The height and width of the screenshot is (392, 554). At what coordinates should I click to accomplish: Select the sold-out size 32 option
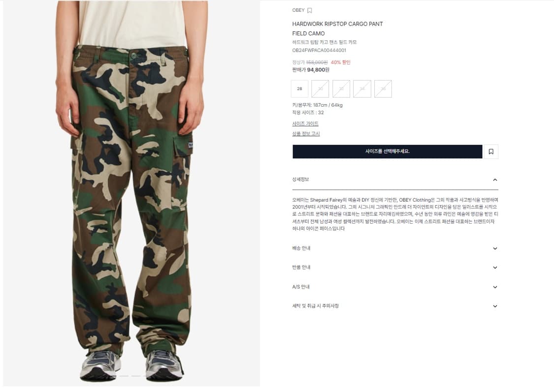[x=341, y=89]
